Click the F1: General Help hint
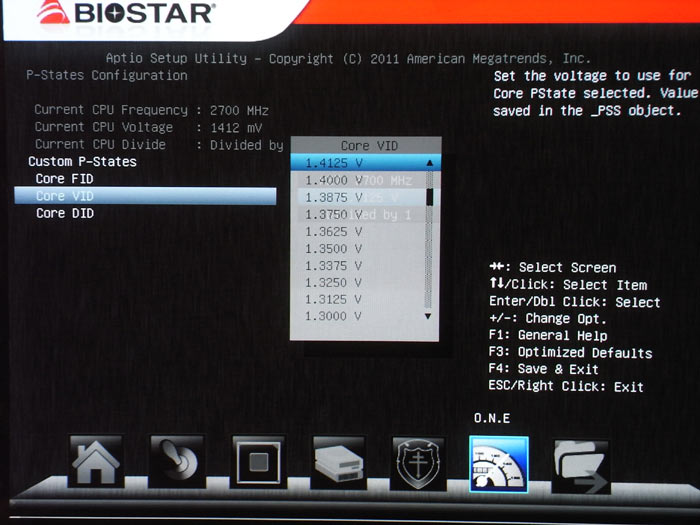This screenshot has height=525, width=700. point(548,335)
